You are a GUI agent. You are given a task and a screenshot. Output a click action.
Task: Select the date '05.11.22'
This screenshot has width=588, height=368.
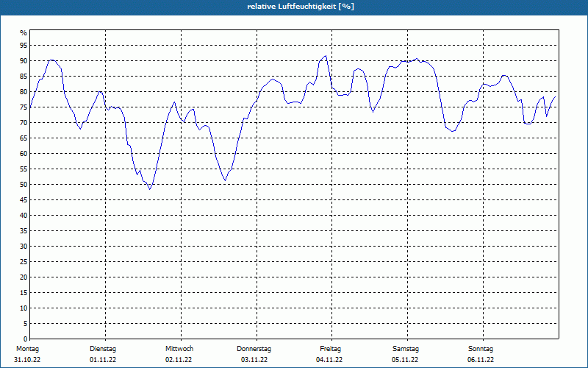405,360
